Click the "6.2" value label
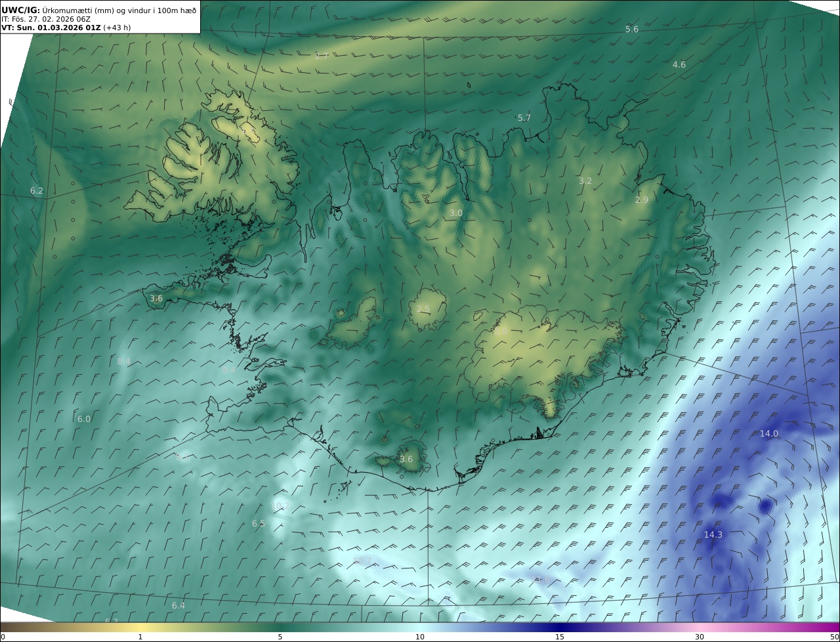This screenshot has height=642, width=840. 37,191
